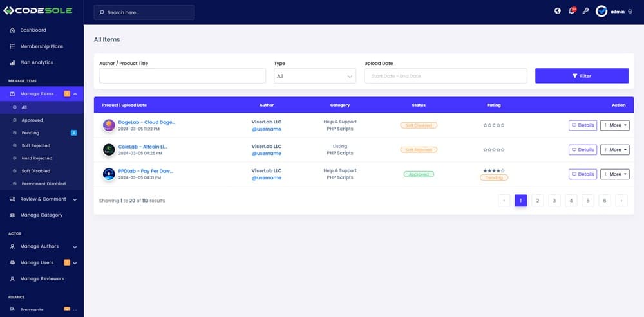Click the PPDLab product icon
644x317 pixels.
pyautogui.click(x=109, y=174)
